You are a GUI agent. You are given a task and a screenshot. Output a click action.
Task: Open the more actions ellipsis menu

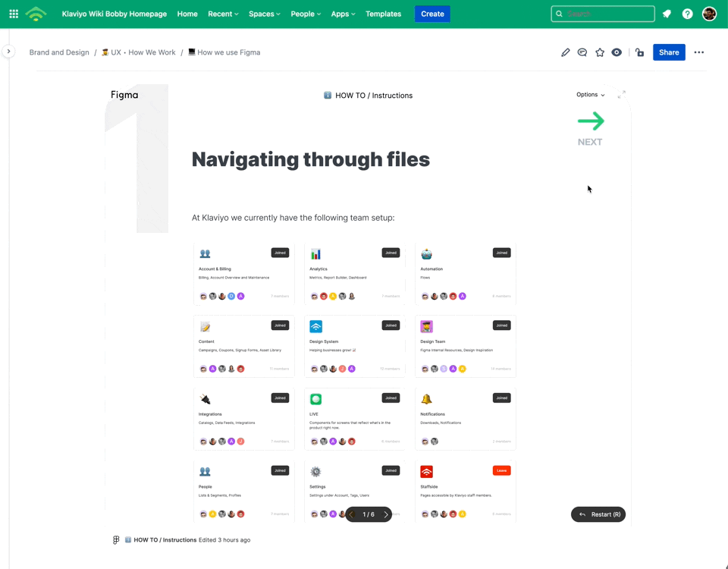[698, 52]
